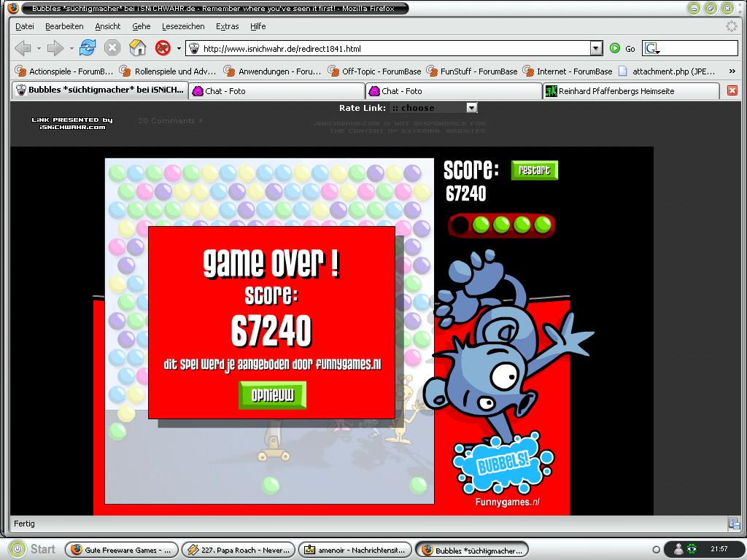
Task: Open the Windows Start button
Action: click(32, 549)
